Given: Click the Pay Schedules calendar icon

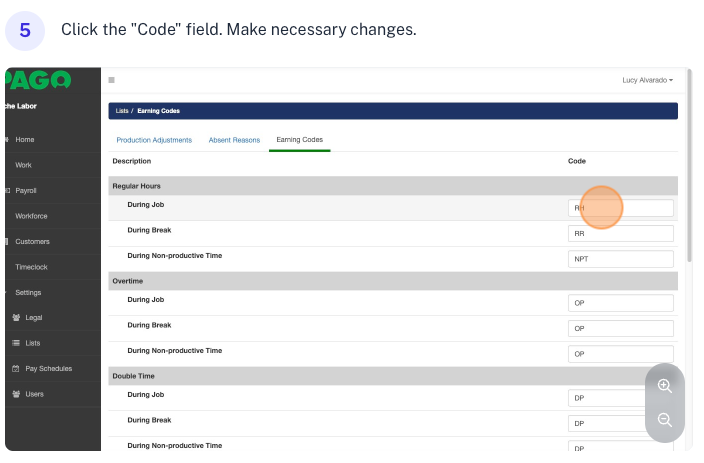Looking at the screenshot, I should click(x=16, y=369).
